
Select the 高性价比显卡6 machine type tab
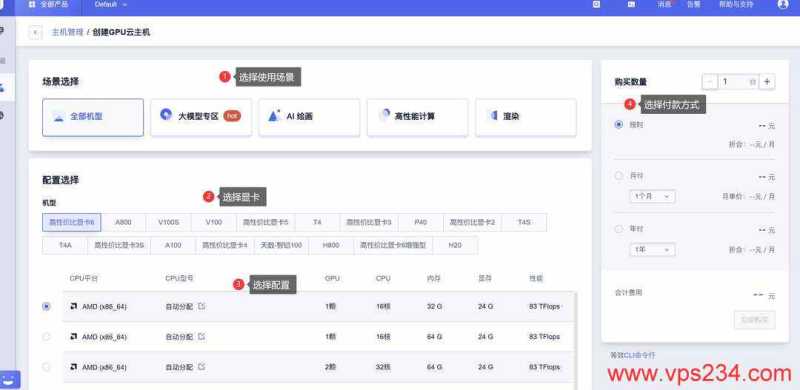(x=71, y=223)
